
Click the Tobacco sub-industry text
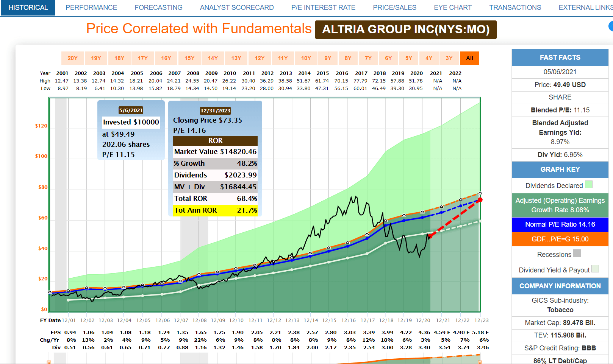(x=560, y=310)
